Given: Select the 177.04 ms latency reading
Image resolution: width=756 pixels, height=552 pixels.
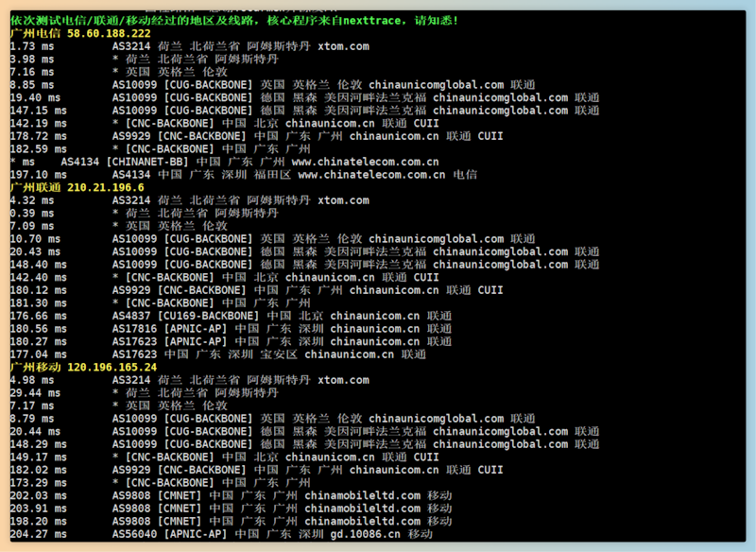Looking at the screenshot, I should pyautogui.click(x=39, y=354).
